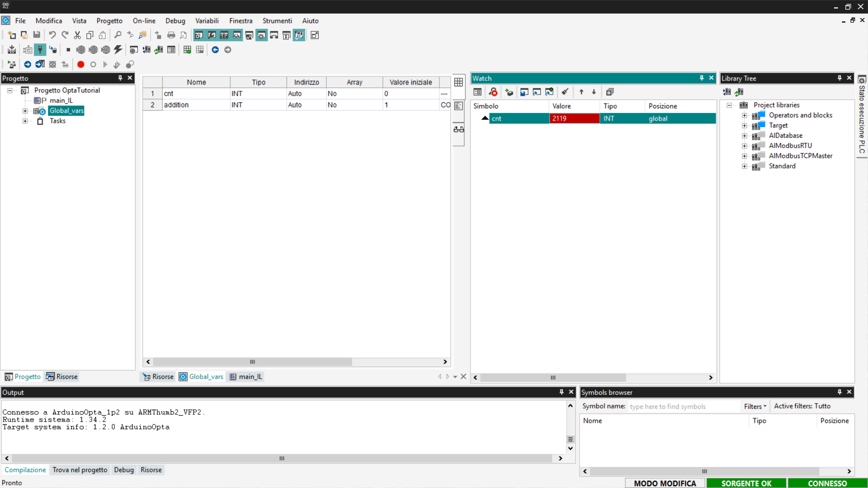Toggle the Output panel pin
Screen dimensions: 868x488
[561, 392]
